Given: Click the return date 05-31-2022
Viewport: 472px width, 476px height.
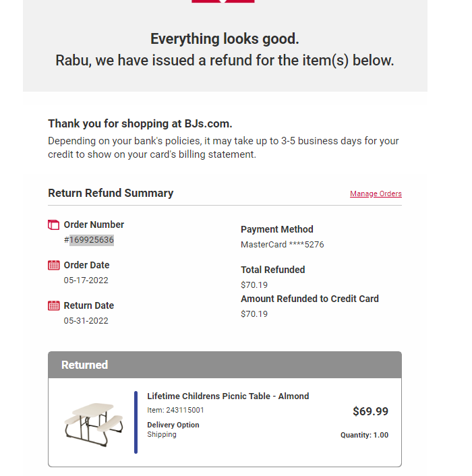Looking at the screenshot, I should [86, 320].
